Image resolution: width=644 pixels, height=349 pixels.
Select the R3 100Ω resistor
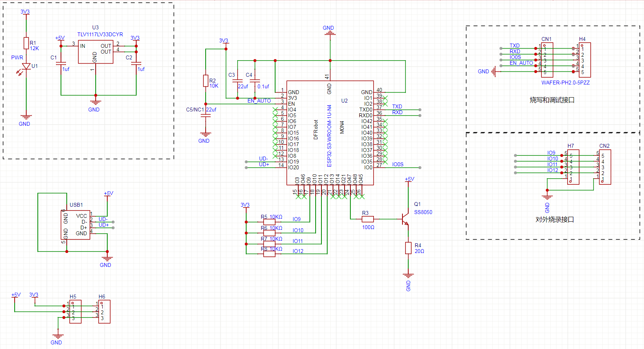367,219
